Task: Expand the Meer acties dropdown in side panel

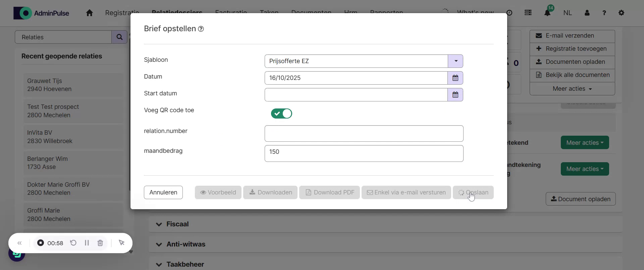Action: [572, 89]
